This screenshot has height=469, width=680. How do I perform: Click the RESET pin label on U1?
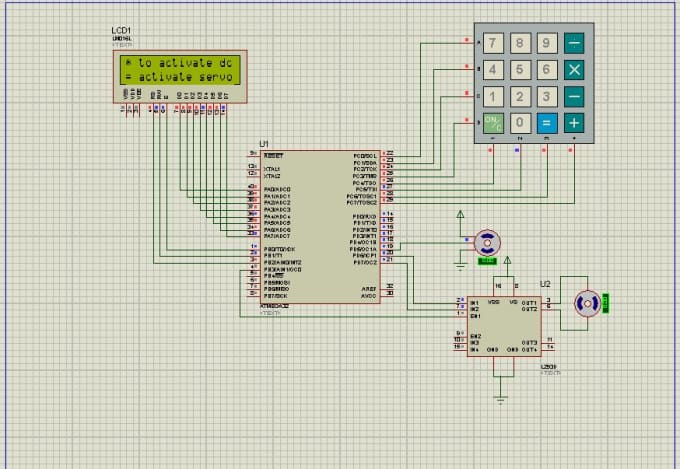[x=274, y=155]
